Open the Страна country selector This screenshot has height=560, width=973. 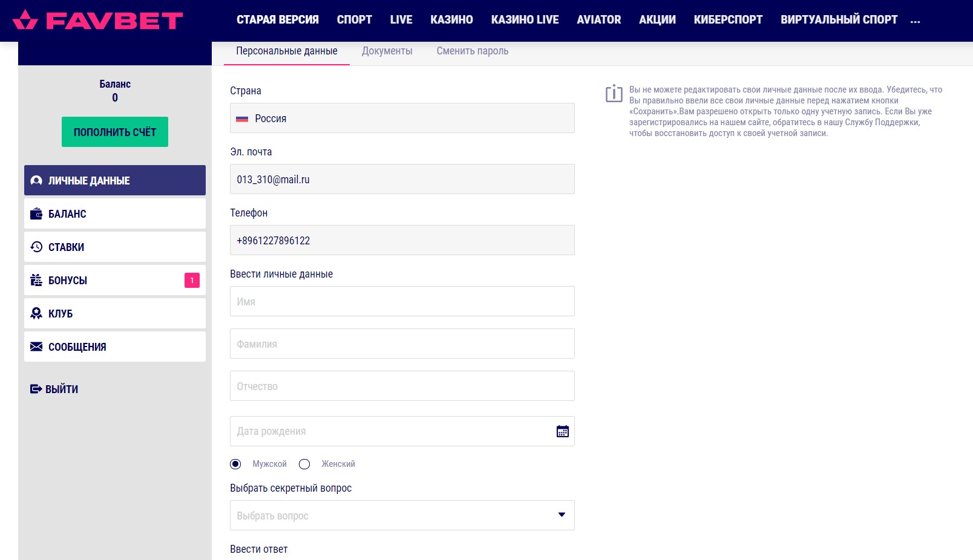(402, 118)
